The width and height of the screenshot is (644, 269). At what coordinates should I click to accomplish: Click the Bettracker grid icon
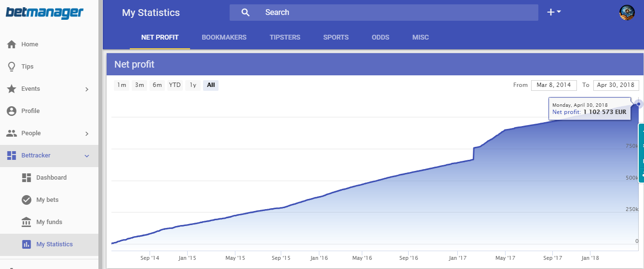[12, 155]
